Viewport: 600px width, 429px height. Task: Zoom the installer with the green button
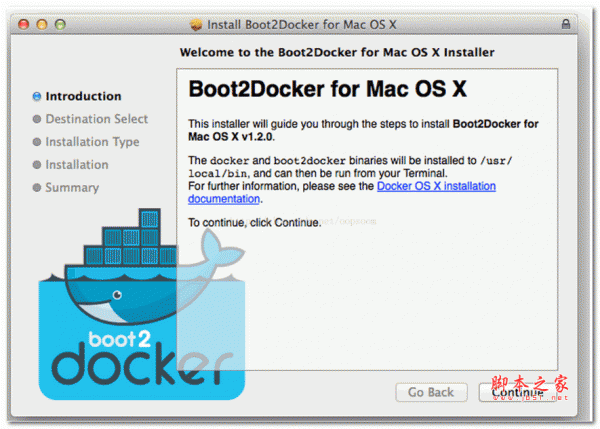click(60, 24)
